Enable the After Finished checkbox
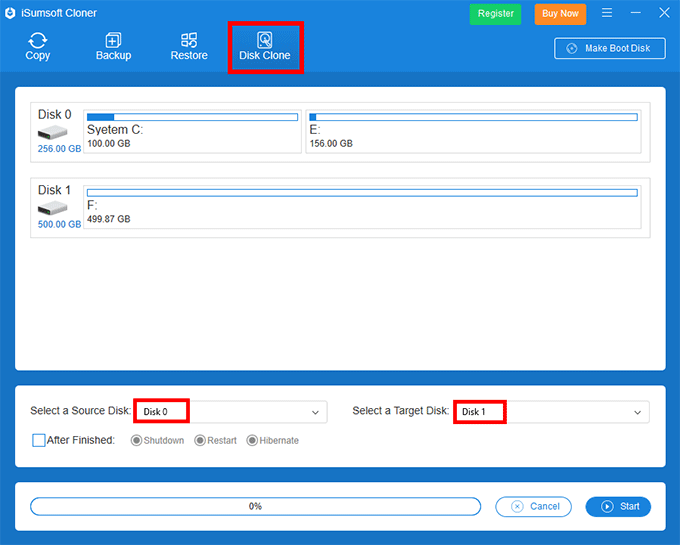The height and width of the screenshot is (545, 680). [39, 440]
